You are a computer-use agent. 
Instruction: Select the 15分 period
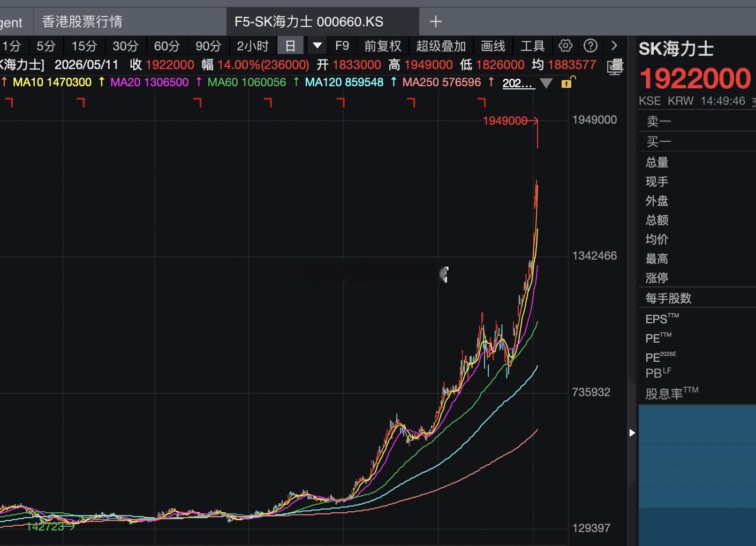pos(85,46)
